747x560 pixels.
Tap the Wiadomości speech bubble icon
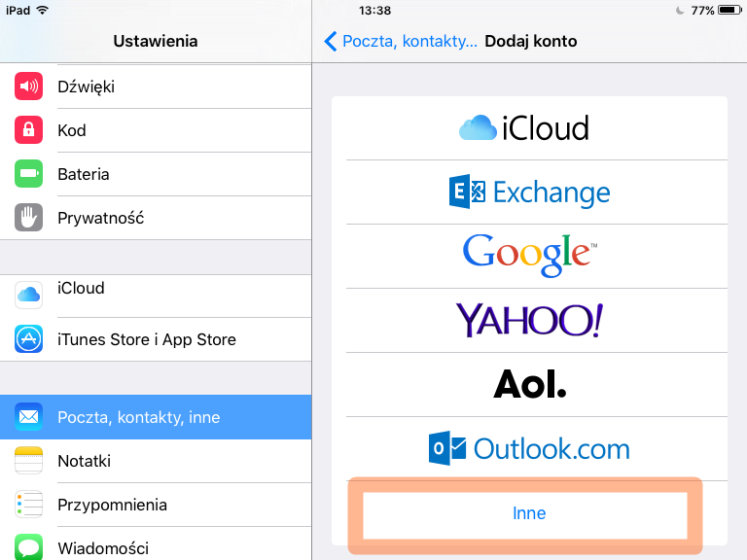click(x=29, y=546)
